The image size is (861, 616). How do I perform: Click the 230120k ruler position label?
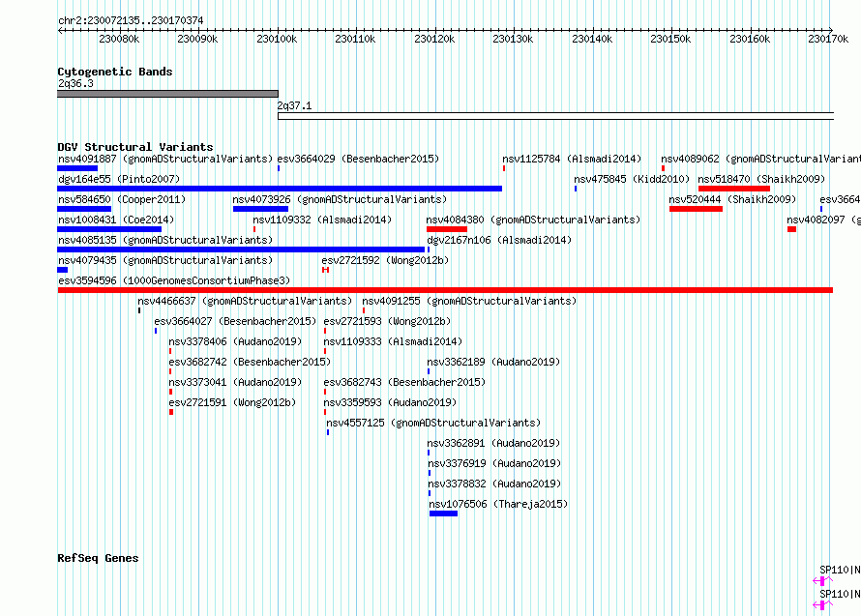click(434, 39)
